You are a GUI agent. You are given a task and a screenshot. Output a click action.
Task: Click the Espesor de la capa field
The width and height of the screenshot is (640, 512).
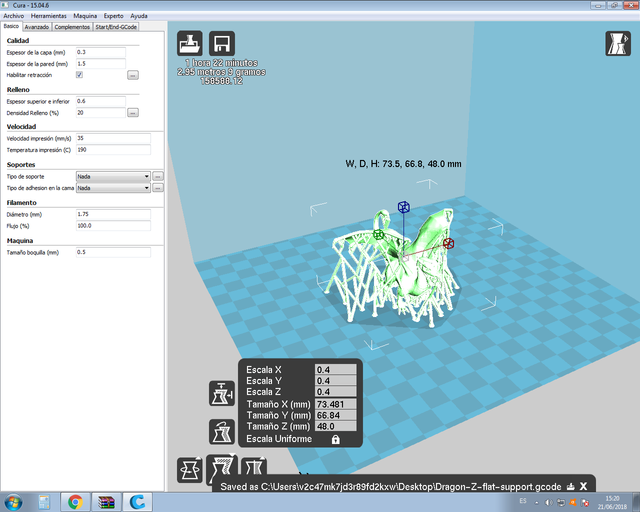click(x=101, y=52)
